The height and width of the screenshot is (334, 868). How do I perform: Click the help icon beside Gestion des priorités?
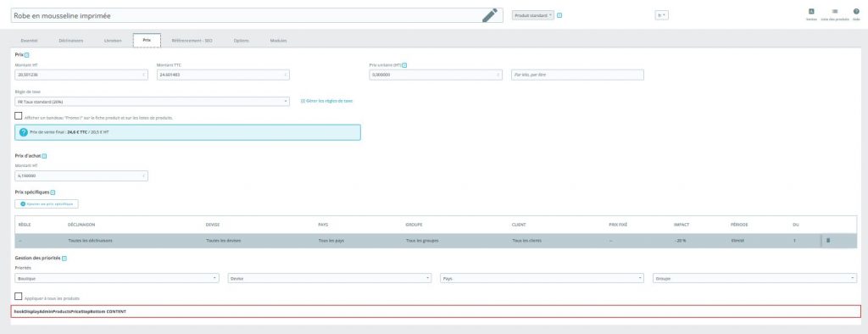64,258
